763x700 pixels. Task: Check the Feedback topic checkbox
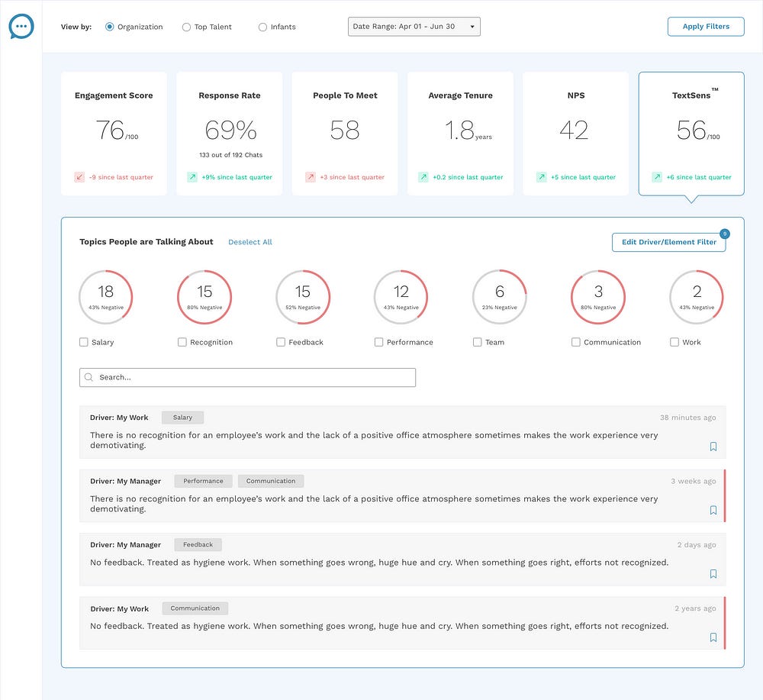(x=281, y=342)
